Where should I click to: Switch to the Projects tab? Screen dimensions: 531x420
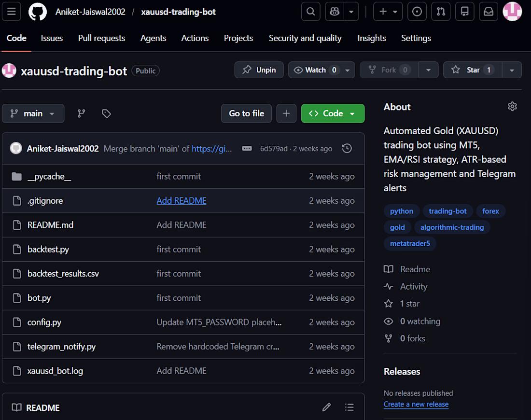(238, 38)
